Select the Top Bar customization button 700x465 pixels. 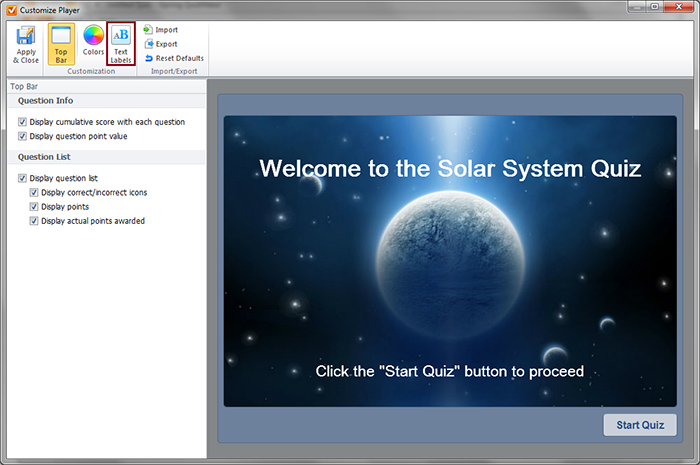61,44
